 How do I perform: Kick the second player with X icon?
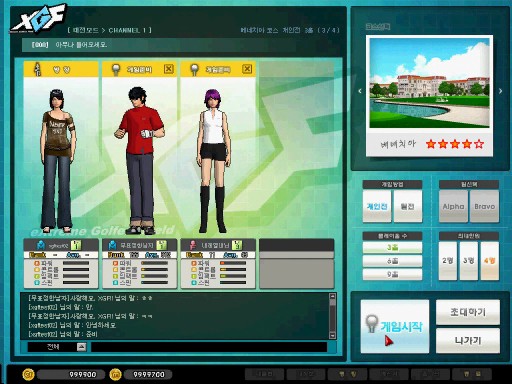pyautogui.click(x=169, y=69)
